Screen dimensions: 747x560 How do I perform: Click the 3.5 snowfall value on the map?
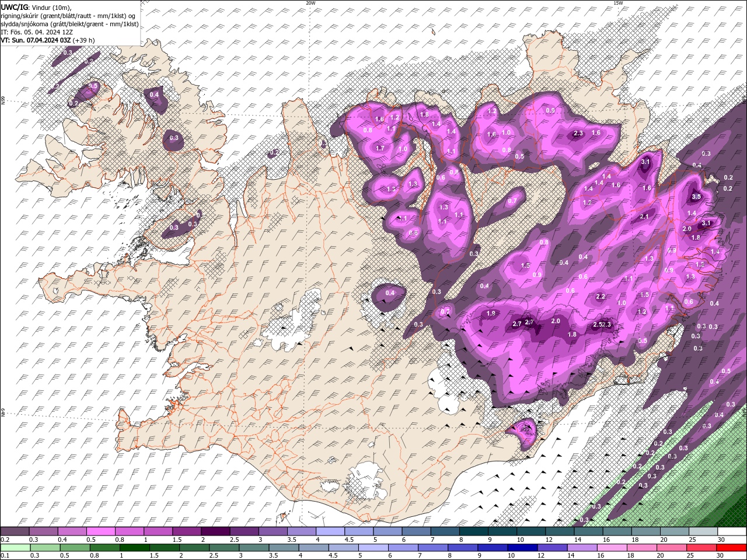696,197
